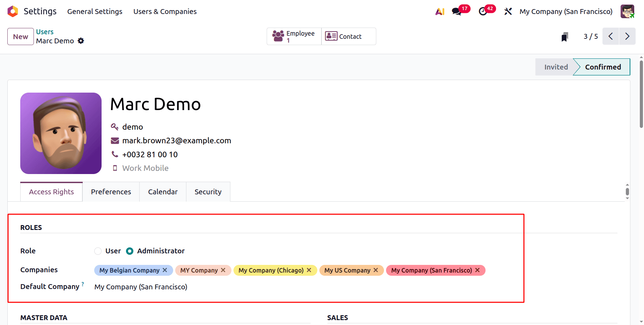Open the Odoo apps home menu

point(12,11)
